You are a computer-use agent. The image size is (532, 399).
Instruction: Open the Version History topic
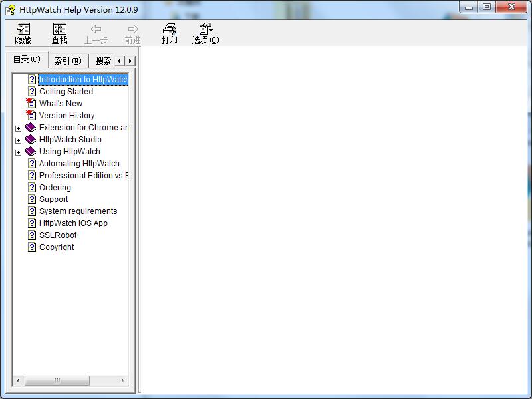coord(68,115)
